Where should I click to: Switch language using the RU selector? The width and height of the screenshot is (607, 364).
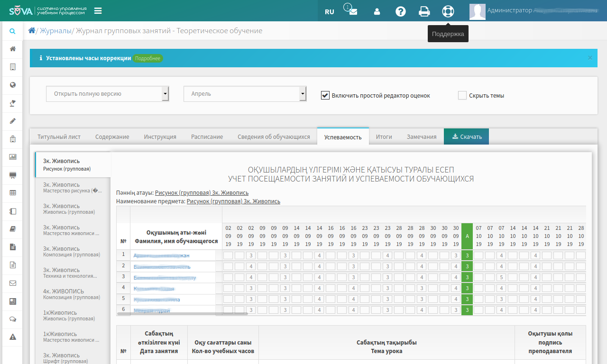pyautogui.click(x=330, y=12)
